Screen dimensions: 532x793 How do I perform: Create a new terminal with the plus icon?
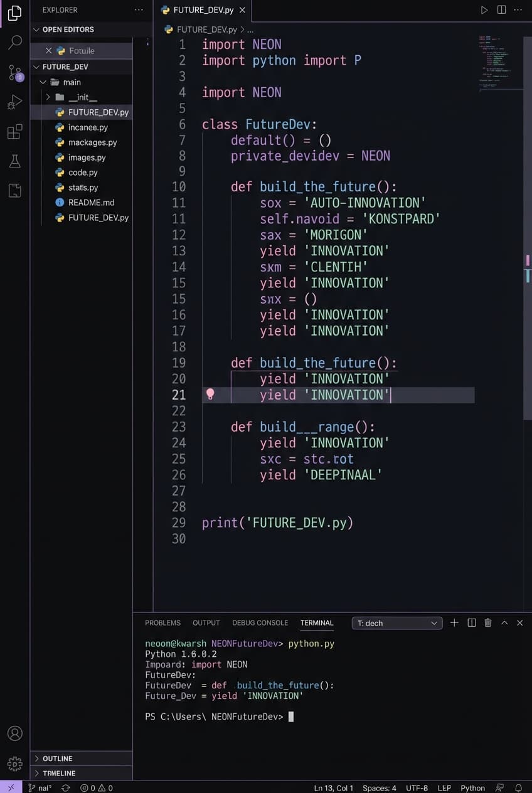tap(454, 623)
